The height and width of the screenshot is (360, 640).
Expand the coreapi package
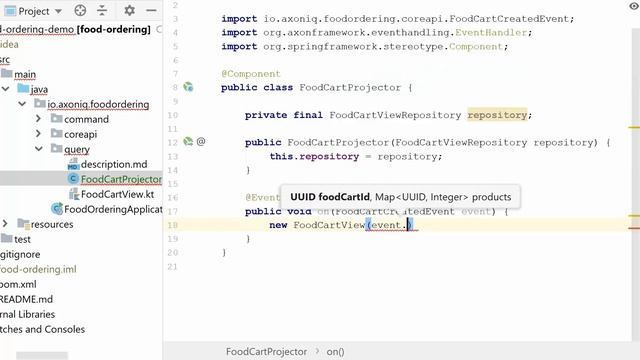(38, 134)
